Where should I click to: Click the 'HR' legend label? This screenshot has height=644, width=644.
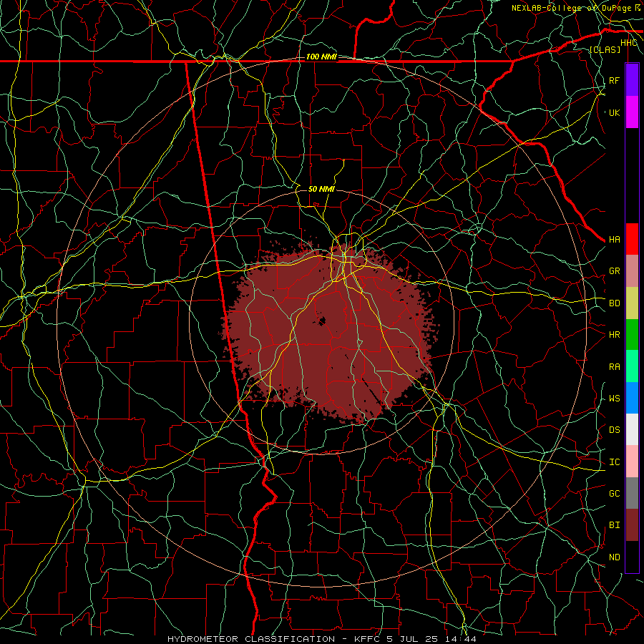click(x=614, y=335)
